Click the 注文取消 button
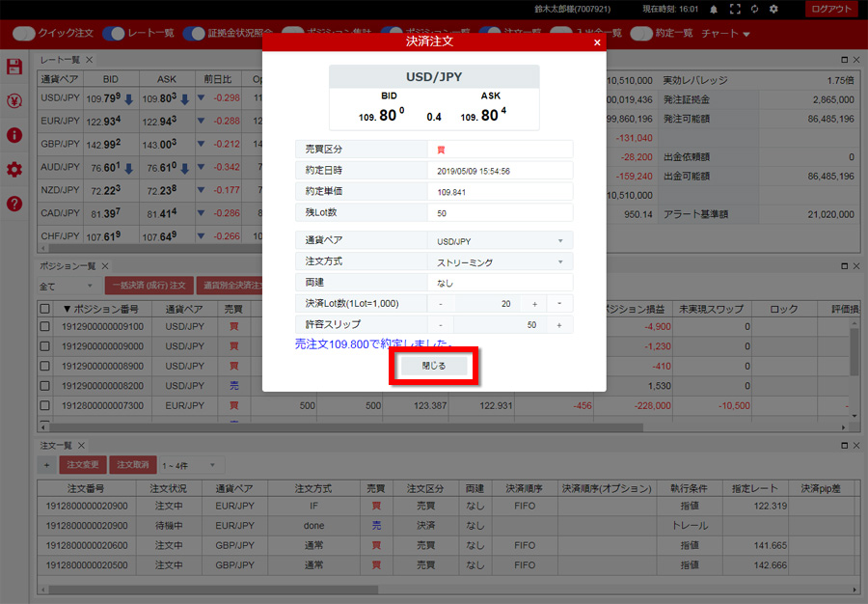The height and width of the screenshot is (604, 868). point(133,465)
